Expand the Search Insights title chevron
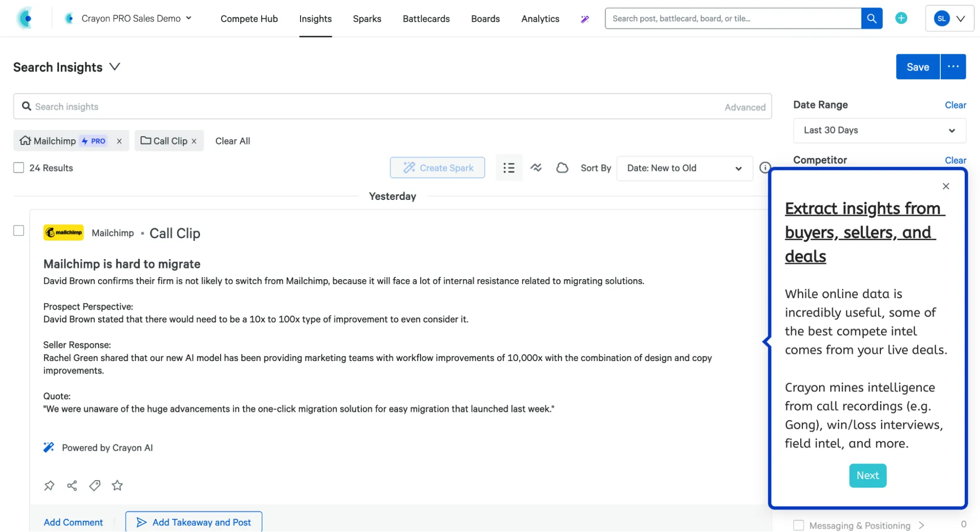 (x=115, y=67)
